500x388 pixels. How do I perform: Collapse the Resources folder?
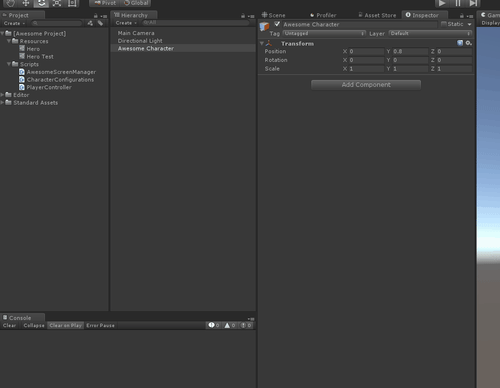[9, 41]
